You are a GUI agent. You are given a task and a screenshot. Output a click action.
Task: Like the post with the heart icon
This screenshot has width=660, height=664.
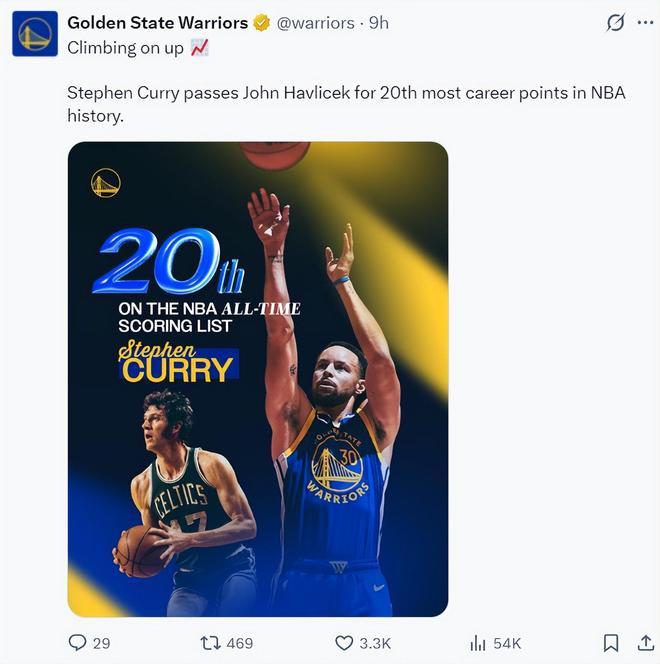[x=344, y=642]
